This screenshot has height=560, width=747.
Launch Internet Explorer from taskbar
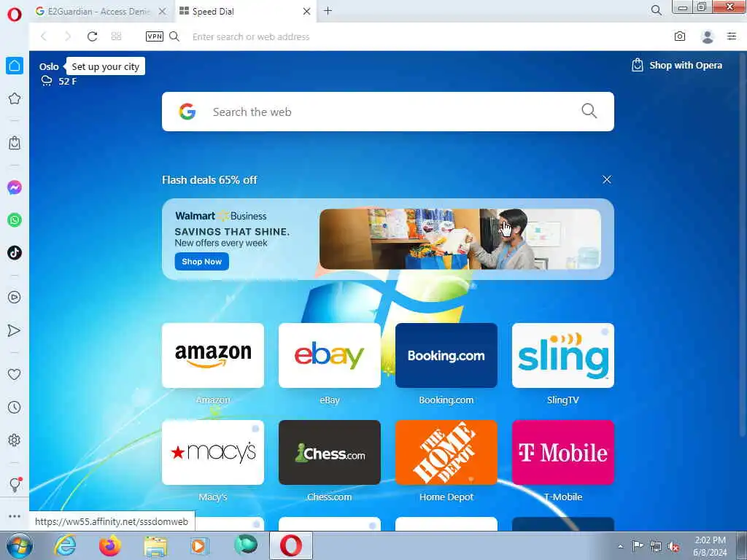pyautogui.click(x=65, y=545)
